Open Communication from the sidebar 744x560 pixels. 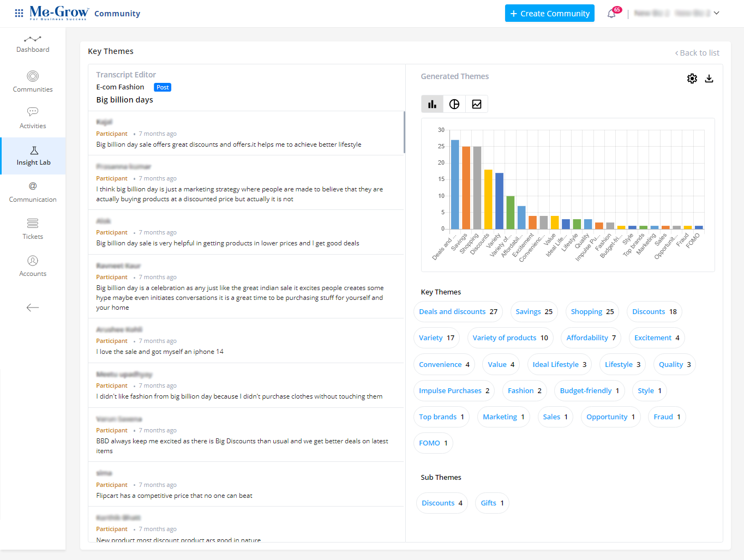(x=32, y=191)
